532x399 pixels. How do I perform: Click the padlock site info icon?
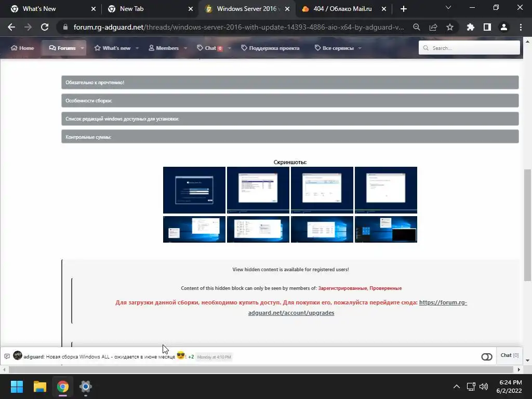(x=65, y=27)
